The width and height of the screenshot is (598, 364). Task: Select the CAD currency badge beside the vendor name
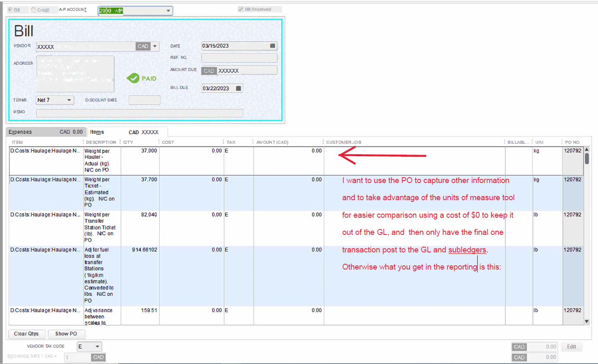coord(143,46)
